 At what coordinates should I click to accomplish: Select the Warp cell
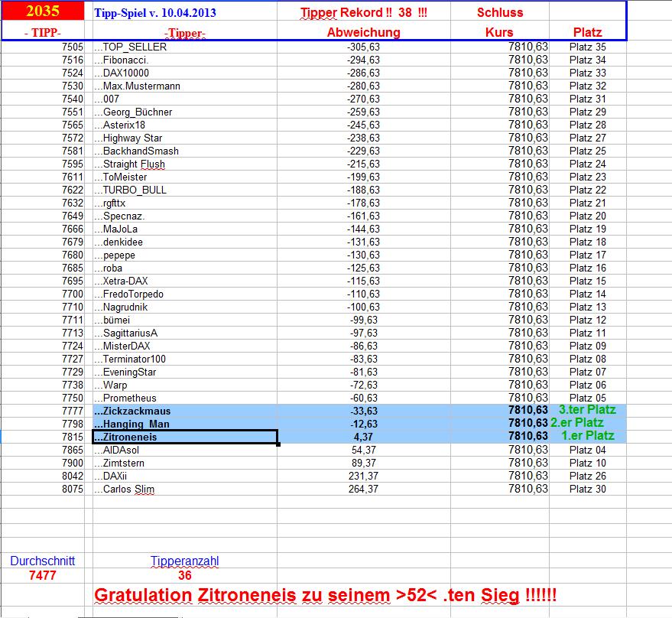(x=185, y=385)
